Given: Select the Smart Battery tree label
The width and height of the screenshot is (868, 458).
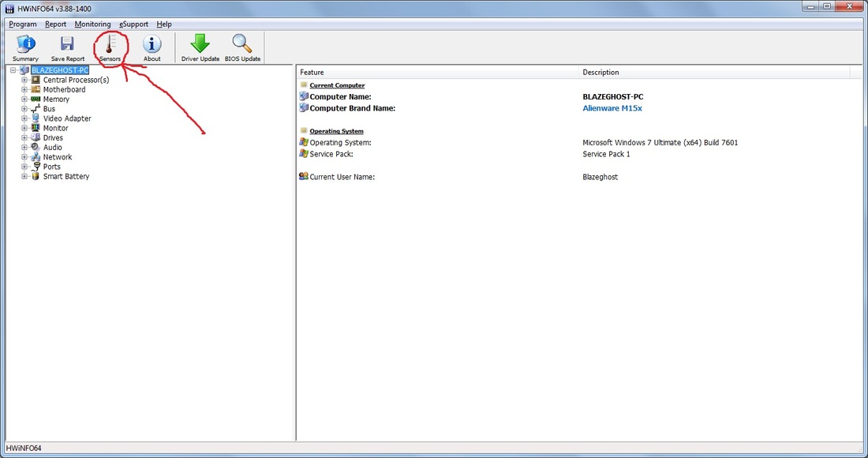Looking at the screenshot, I should (x=65, y=176).
